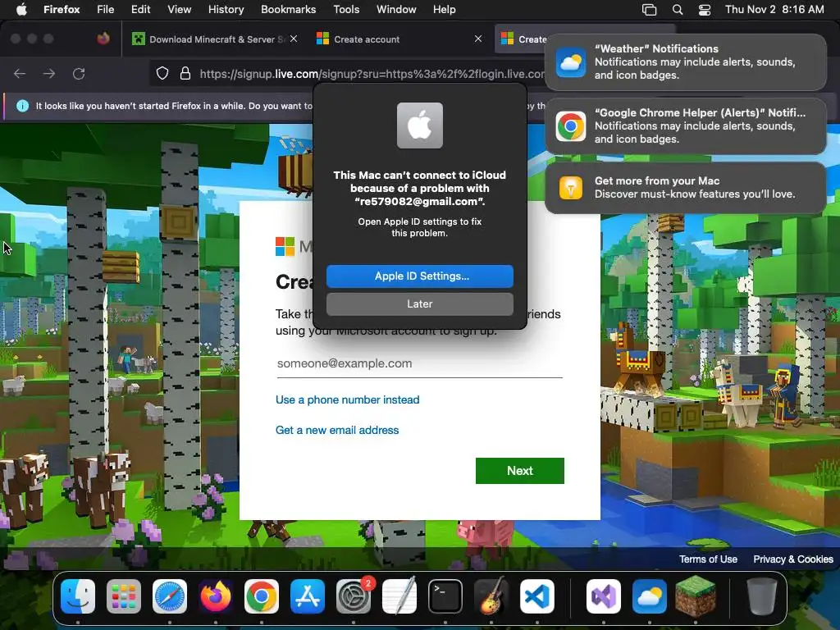840x630 pixels.
Task: Launch Safari from the Dock
Action: (170, 596)
